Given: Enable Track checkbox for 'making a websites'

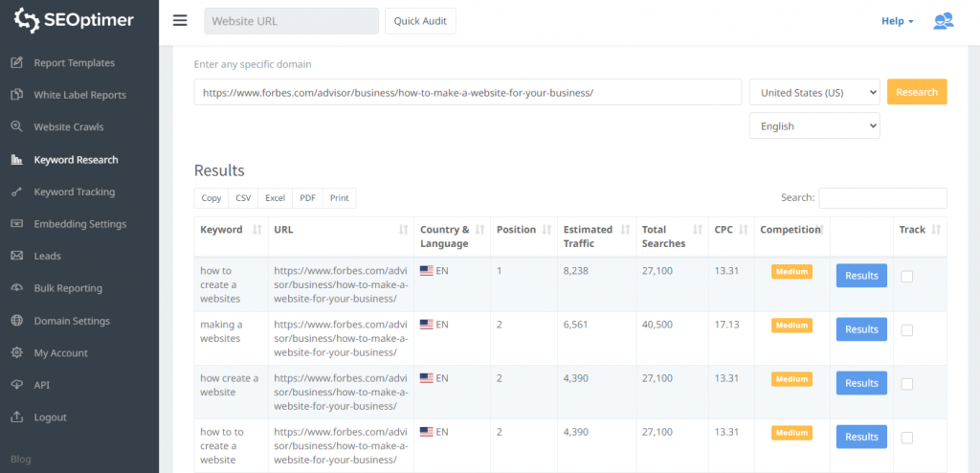Looking at the screenshot, I should (906, 329).
